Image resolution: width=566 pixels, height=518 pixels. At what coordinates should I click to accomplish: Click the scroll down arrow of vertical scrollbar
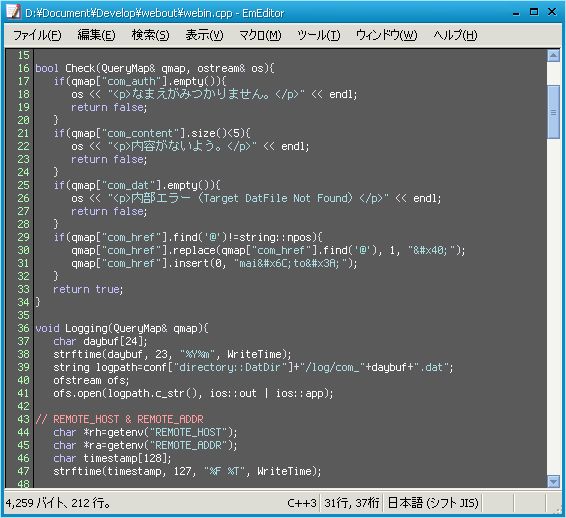point(553,481)
